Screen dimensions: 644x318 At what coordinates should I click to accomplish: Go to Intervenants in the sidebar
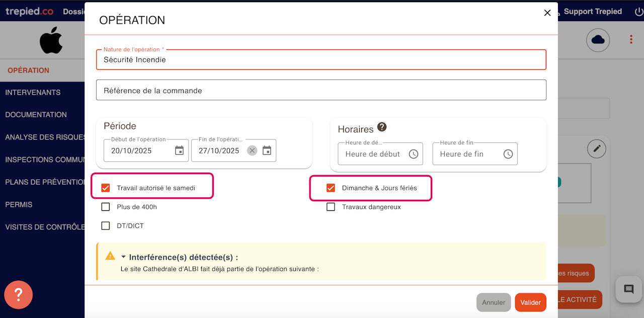[33, 93]
